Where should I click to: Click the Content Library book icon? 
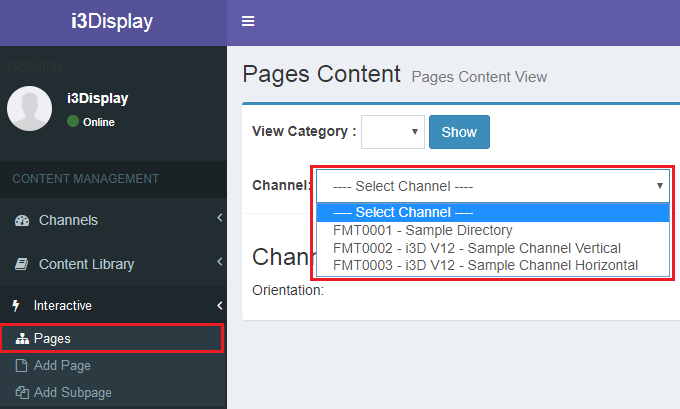(22, 264)
